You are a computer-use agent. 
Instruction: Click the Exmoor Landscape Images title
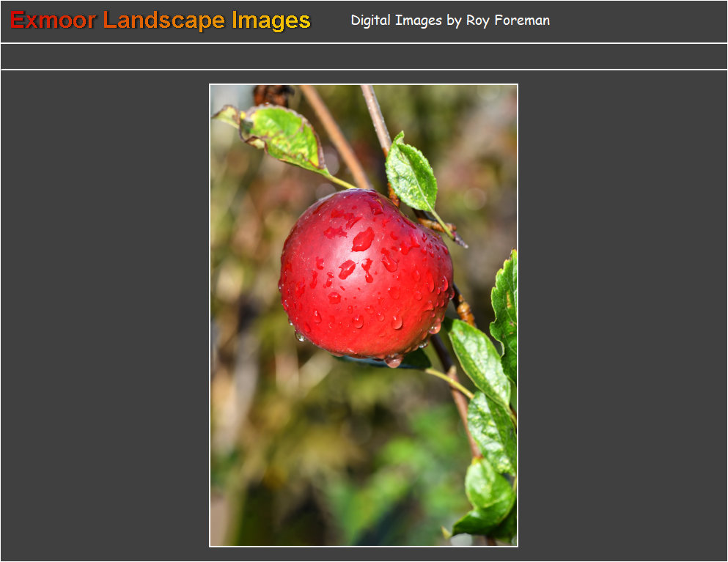161,21
